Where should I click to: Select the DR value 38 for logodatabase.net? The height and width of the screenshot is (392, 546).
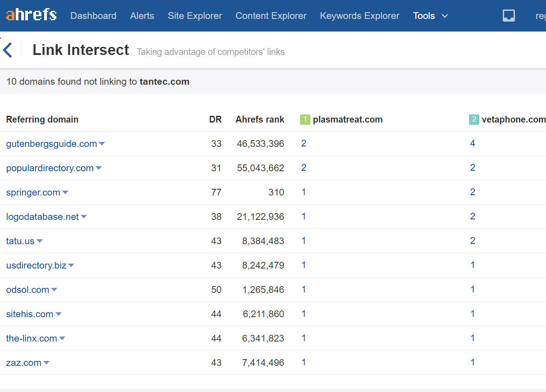(216, 217)
